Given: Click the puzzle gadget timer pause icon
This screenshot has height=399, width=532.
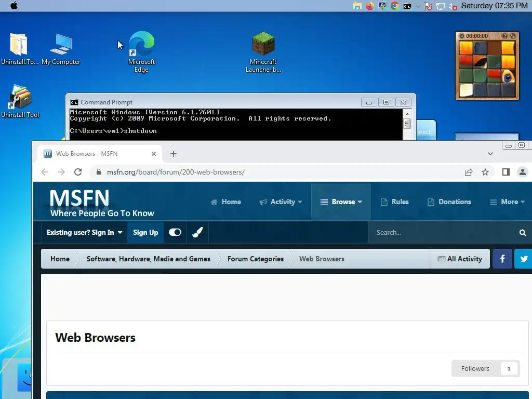Looking at the screenshot, I should click(x=462, y=36).
